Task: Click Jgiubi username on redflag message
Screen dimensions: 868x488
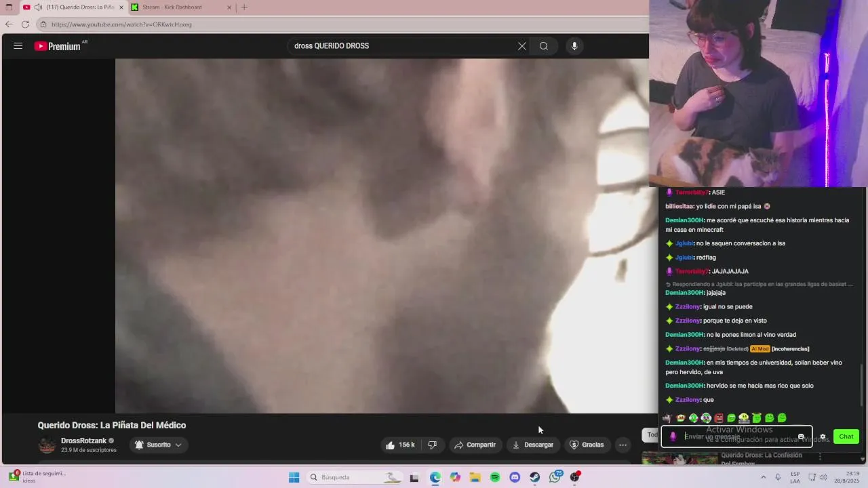Action: 684,258
